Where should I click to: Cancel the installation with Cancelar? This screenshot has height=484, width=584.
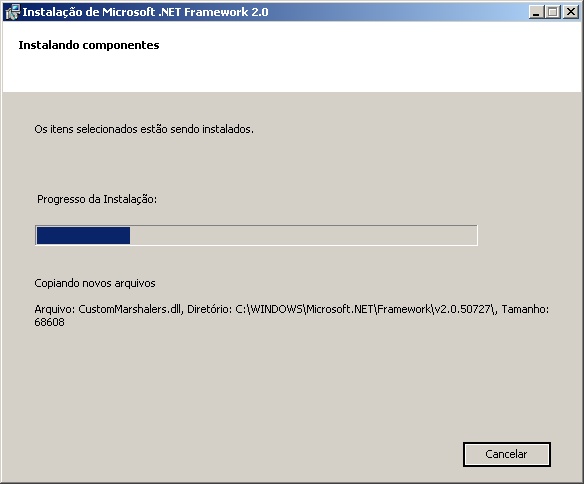click(x=507, y=454)
